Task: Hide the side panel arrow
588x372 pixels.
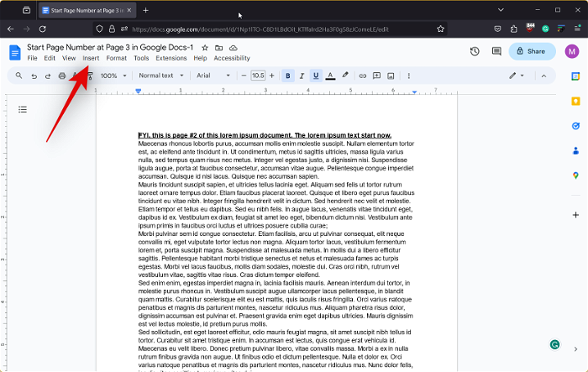Action: click(575, 349)
